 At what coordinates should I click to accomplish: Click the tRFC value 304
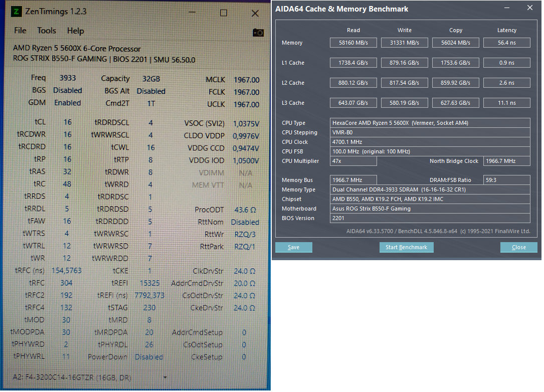tap(66, 283)
